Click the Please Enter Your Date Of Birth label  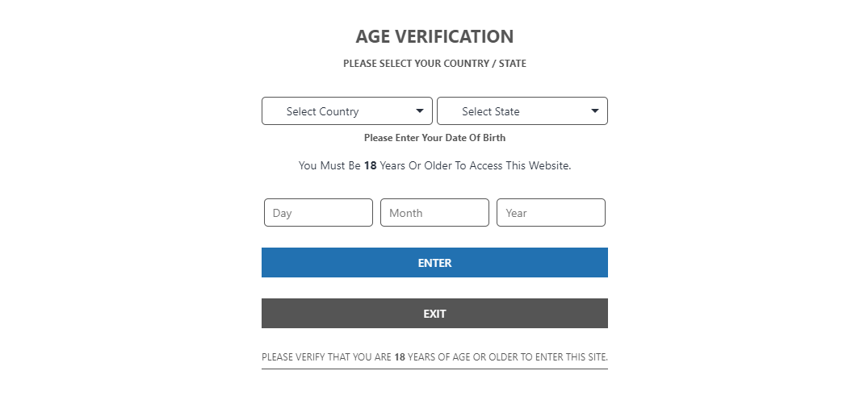click(x=434, y=138)
